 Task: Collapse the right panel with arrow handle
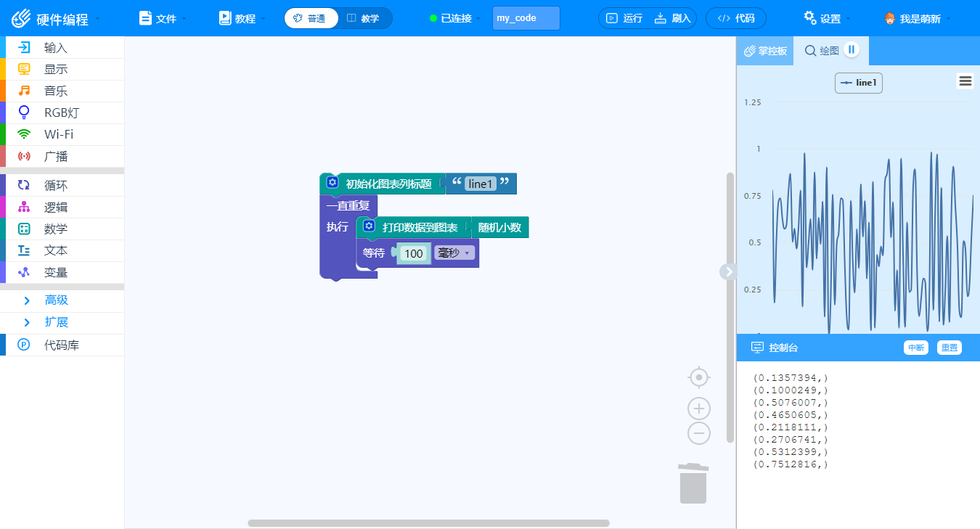[728, 271]
